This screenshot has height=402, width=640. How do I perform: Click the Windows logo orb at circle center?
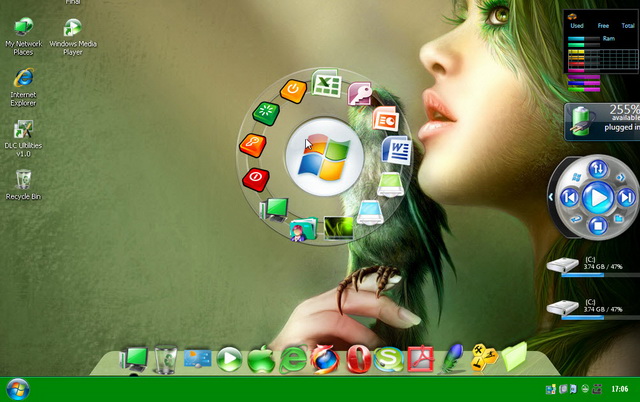coord(324,157)
